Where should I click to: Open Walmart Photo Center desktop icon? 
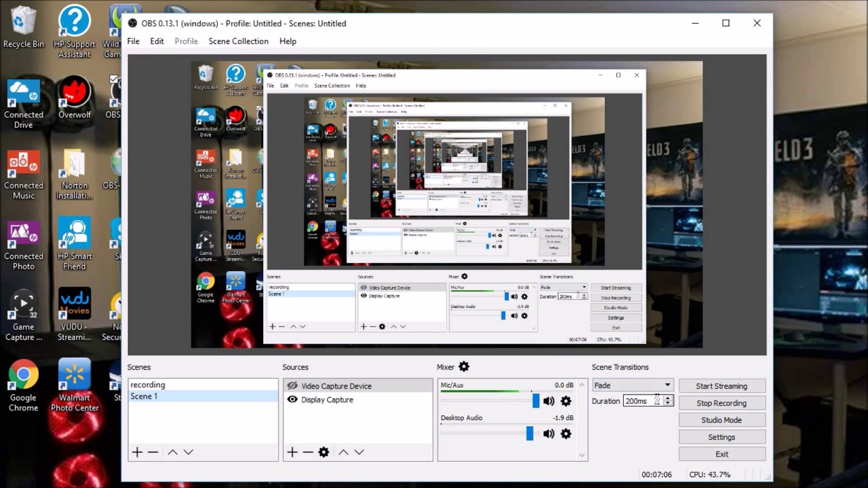pos(74,385)
